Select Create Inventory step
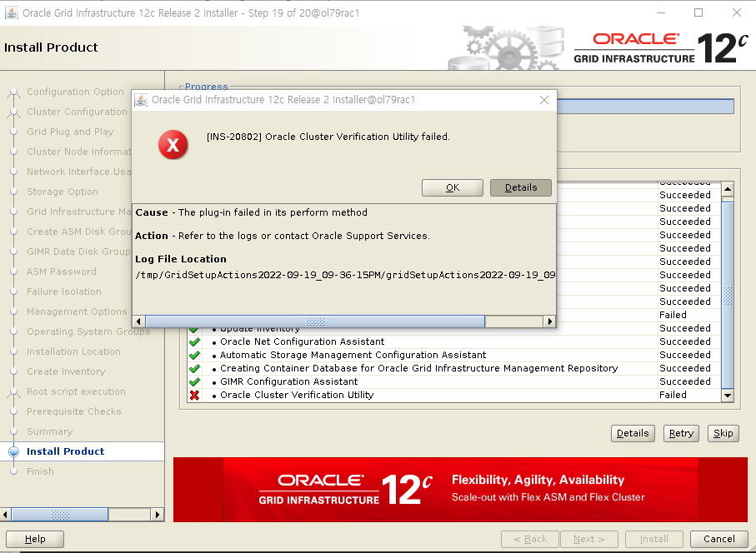 pyautogui.click(x=66, y=371)
